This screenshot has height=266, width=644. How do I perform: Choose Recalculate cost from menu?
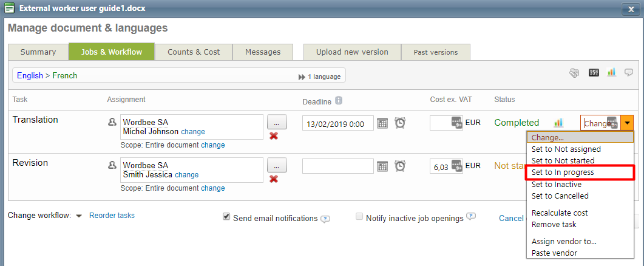click(x=560, y=213)
